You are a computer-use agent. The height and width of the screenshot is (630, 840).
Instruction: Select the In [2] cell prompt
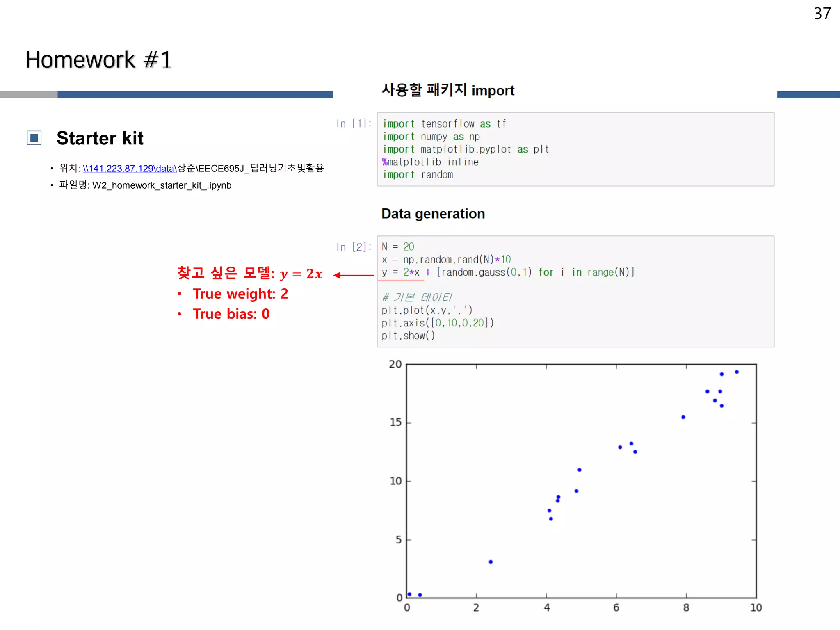click(x=354, y=247)
